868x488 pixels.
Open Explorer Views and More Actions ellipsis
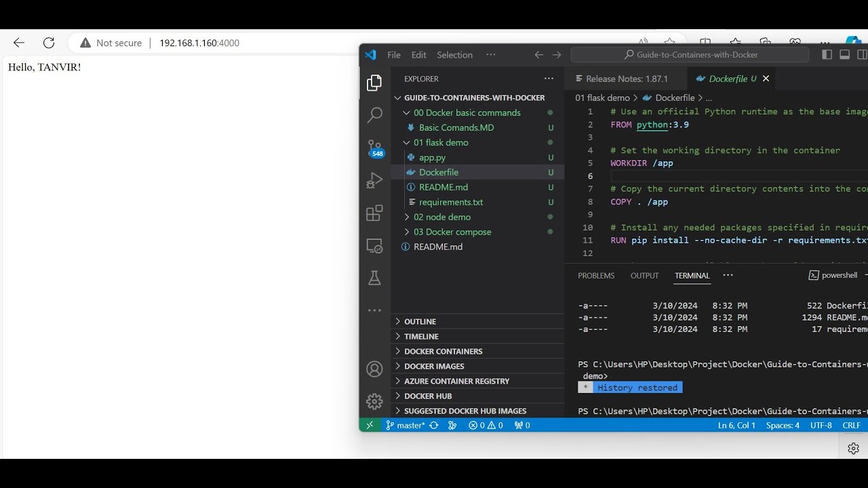point(549,79)
